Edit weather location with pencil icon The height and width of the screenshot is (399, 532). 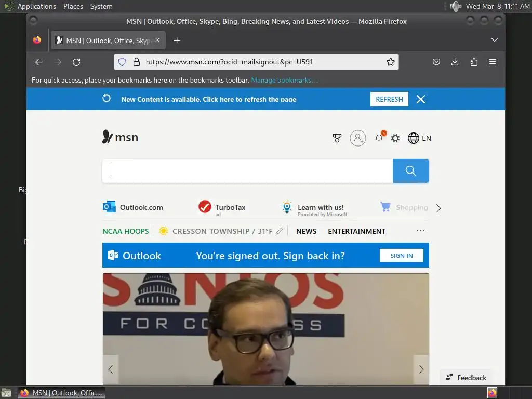[280, 231]
